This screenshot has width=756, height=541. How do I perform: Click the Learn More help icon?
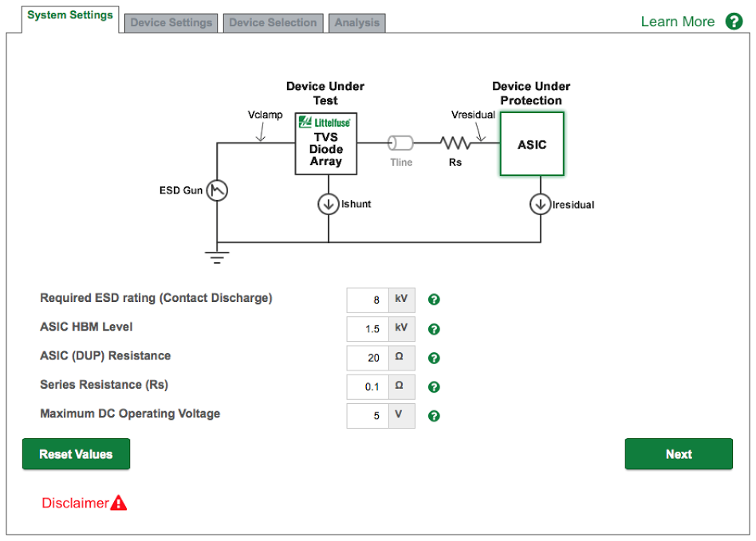pyautogui.click(x=734, y=22)
